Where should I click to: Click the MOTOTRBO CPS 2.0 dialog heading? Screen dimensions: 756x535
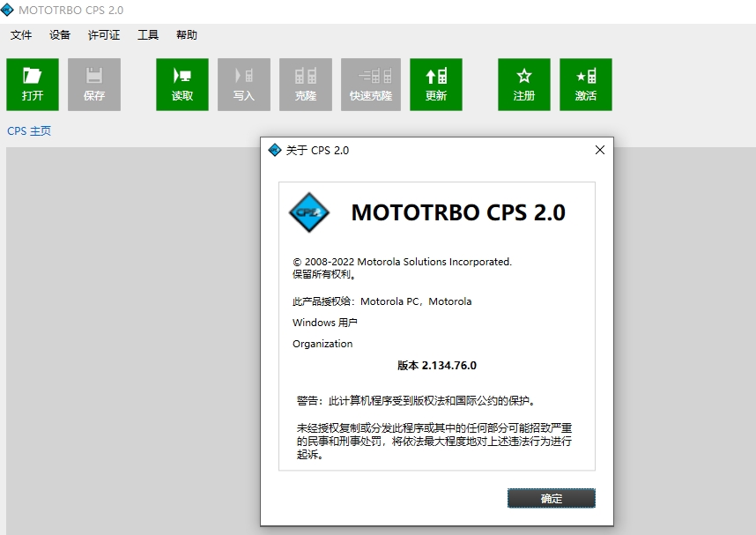[458, 212]
